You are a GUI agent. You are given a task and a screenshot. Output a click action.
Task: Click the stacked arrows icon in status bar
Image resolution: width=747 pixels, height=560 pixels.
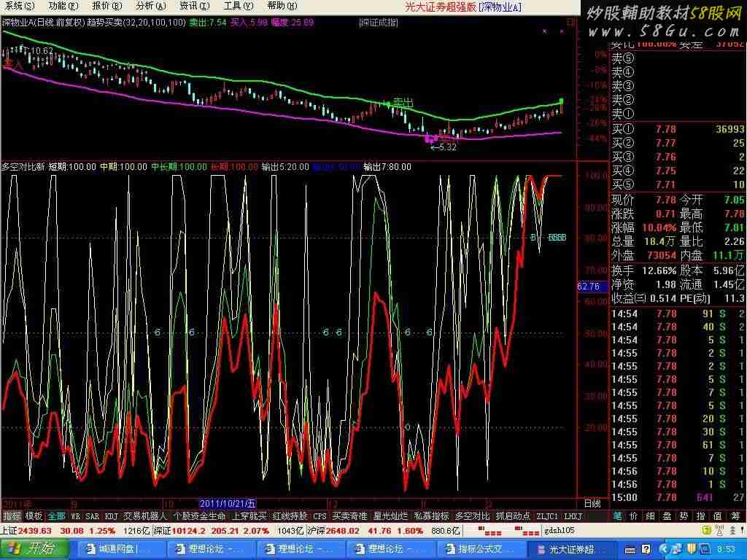pos(732,531)
